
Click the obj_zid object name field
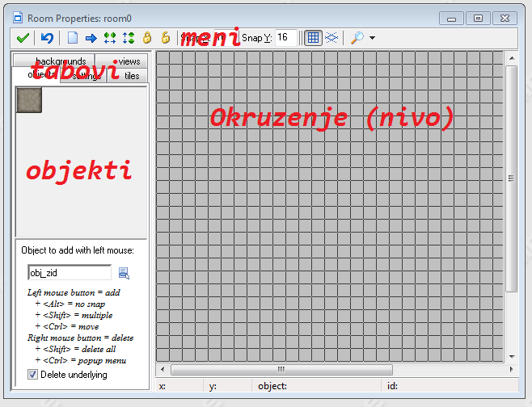[x=70, y=273]
